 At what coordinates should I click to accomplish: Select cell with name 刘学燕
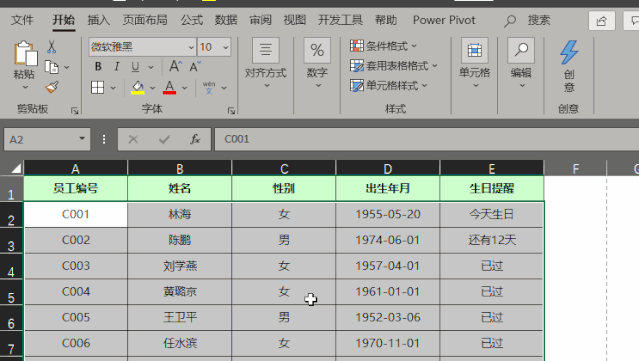180,266
